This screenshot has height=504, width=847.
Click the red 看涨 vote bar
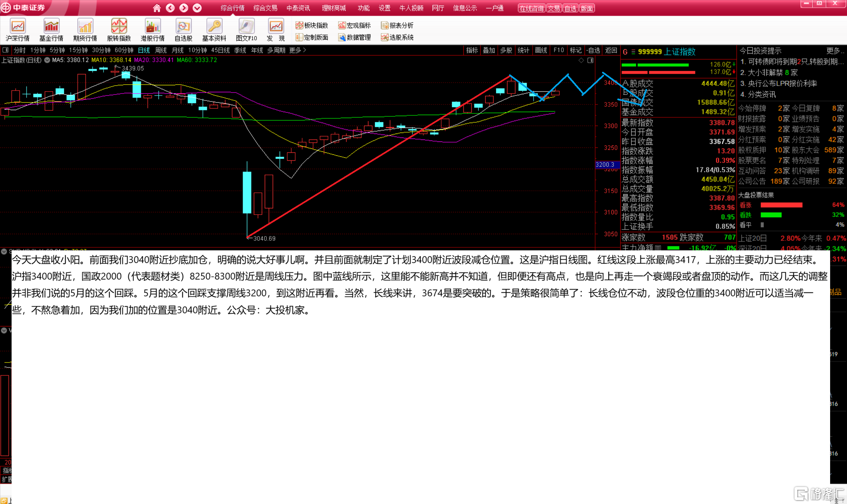coord(781,205)
